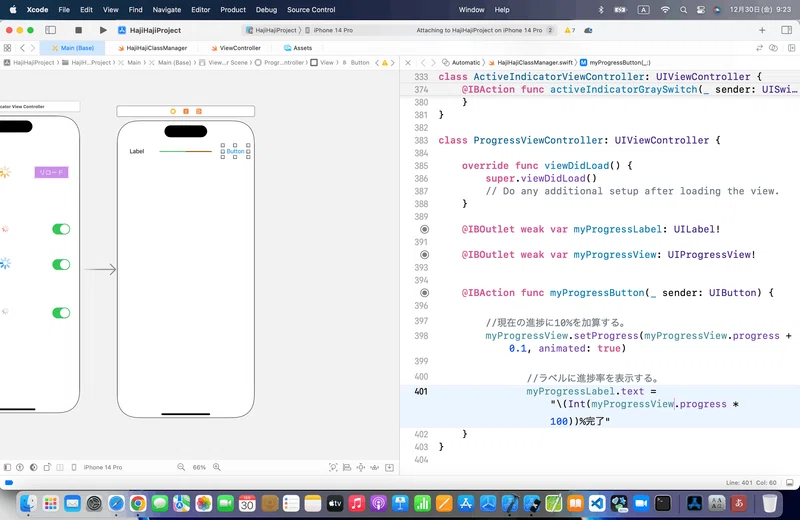Open the Debug menu

(266, 10)
